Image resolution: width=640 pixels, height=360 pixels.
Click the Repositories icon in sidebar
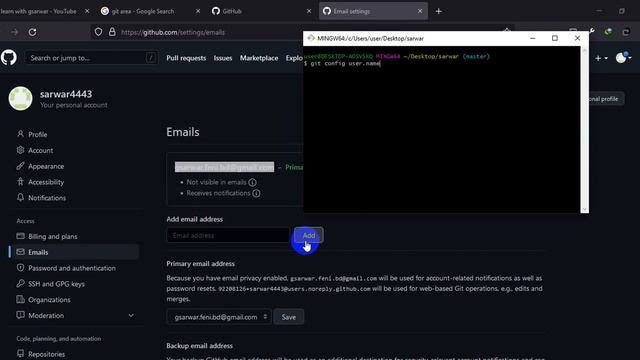pos(20,353)
